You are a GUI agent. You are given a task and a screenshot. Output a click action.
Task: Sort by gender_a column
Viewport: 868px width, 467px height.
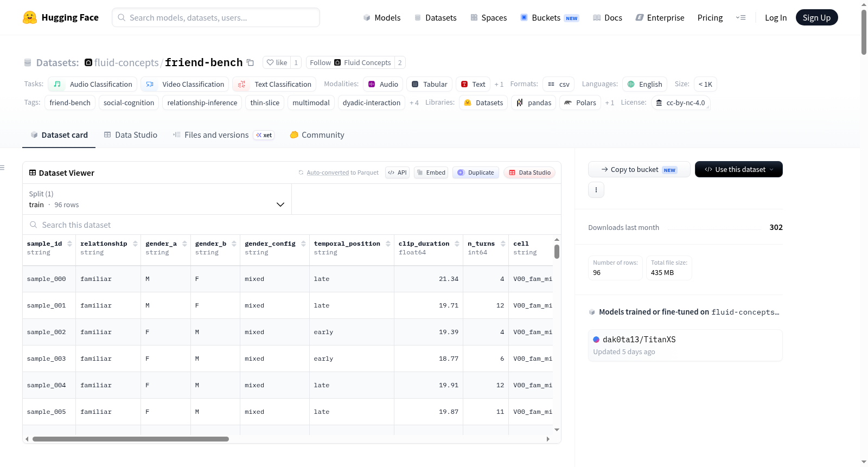pyautogui.click(x=184, y=244)
